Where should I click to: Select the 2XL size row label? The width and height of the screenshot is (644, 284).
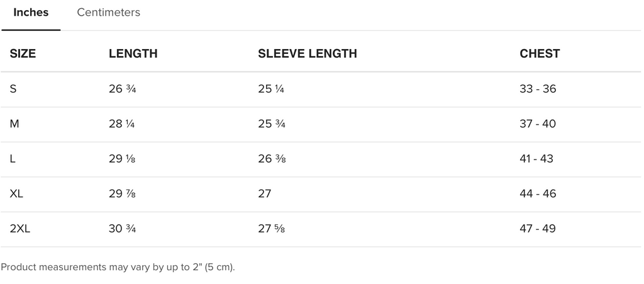pyautogui.click(x=20, y=228)
